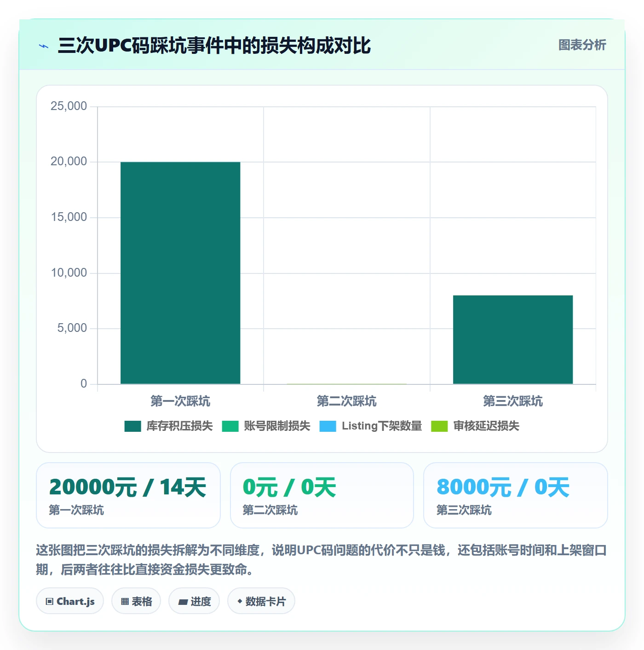644x650 pixels.
Task: Click the grid icon on the 表格 tag
Action: pyautogui.click(x=125, y=602)
